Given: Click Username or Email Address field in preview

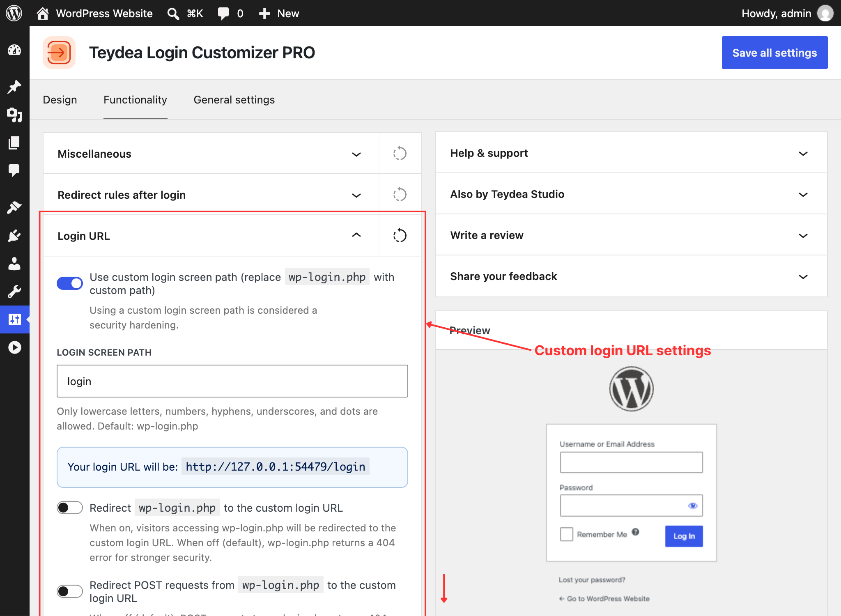Looking at the screenshot, I should 631,462.
